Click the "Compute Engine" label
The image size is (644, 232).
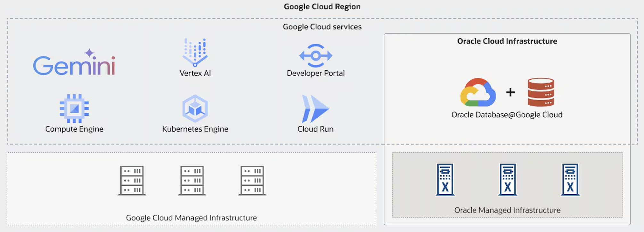(74, 129)
